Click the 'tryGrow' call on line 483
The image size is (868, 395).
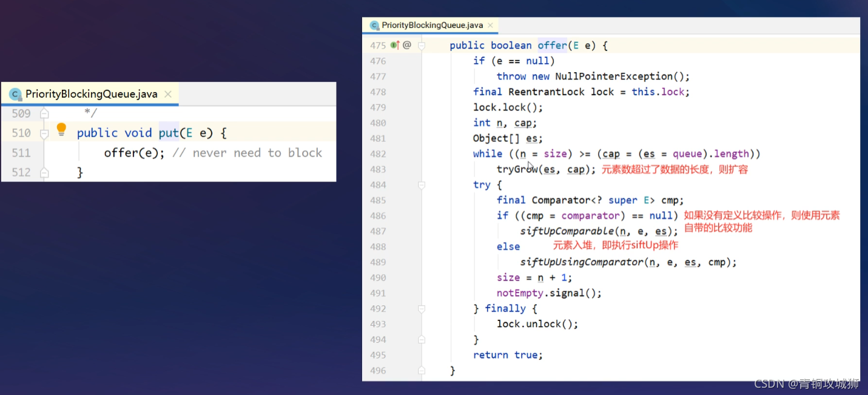[517, 169]
